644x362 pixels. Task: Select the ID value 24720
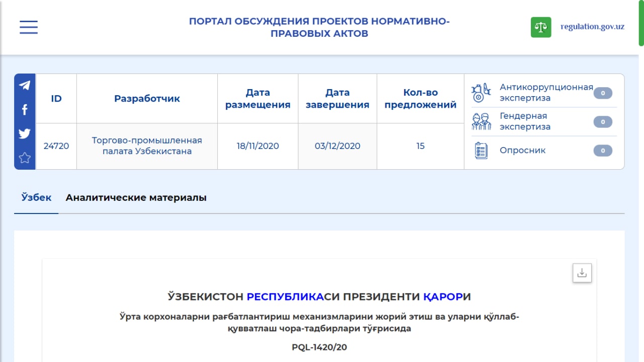[x=56, y=146]
